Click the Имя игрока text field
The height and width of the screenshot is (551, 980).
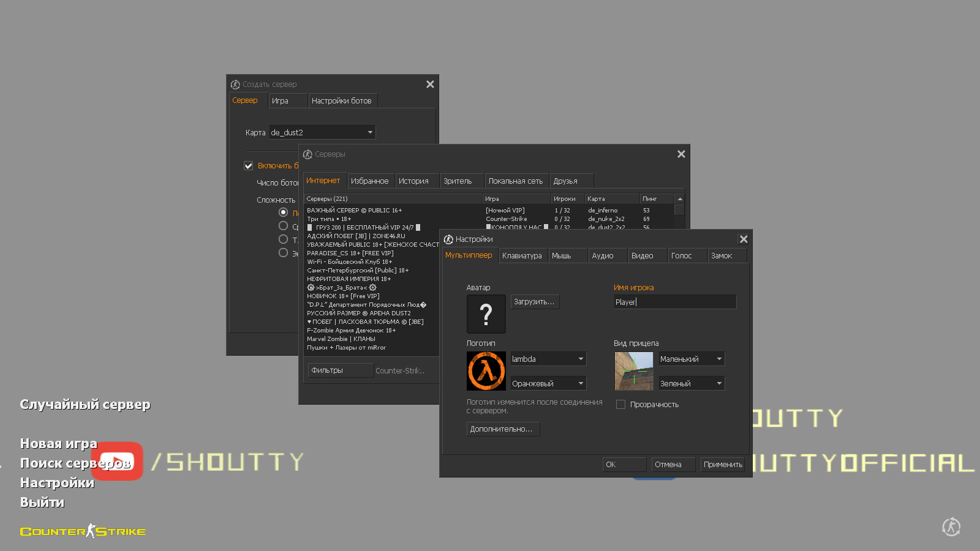674,302
